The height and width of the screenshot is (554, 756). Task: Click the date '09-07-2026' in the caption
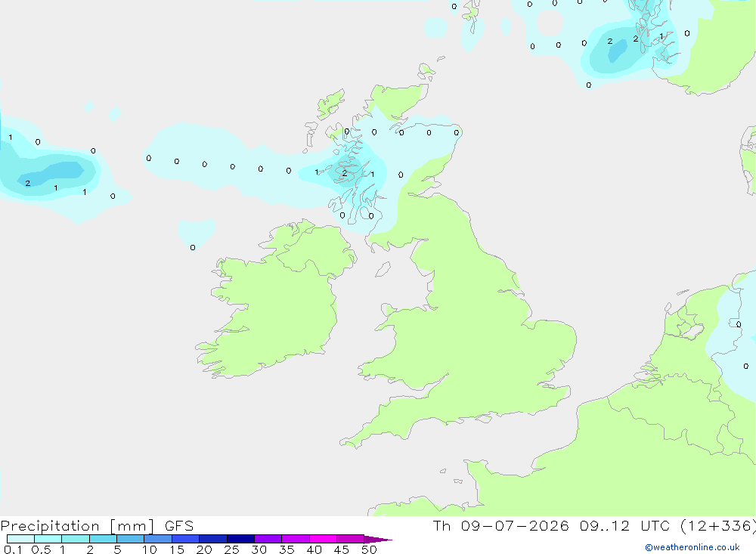(x=514, y=525)
